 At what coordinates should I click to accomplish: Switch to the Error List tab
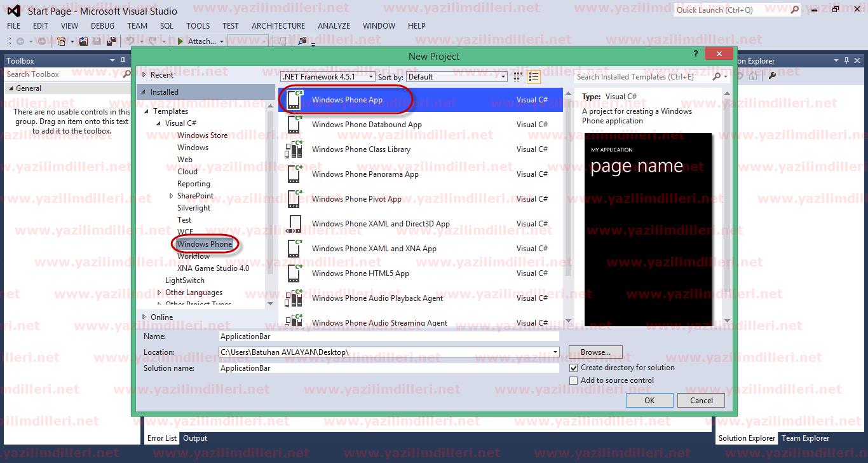(162, 438)
